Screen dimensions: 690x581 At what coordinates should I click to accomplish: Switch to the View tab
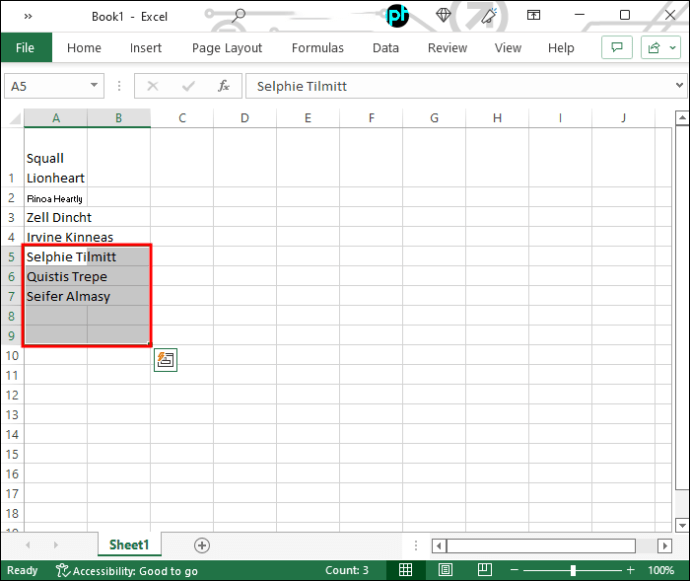pos(508,48)
